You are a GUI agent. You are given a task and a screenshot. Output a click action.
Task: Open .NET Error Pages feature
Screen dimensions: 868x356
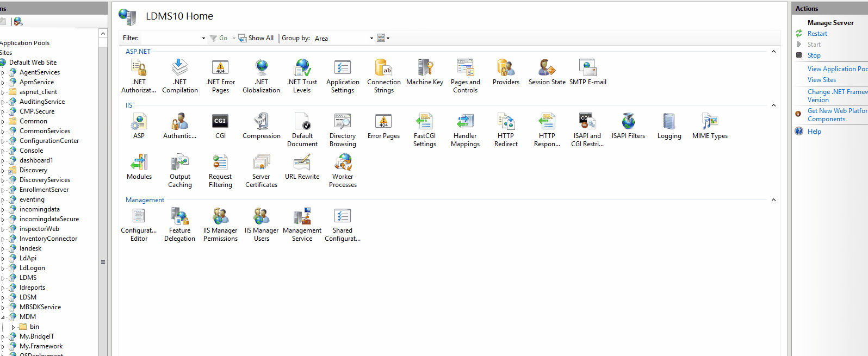tap(220, 76)
